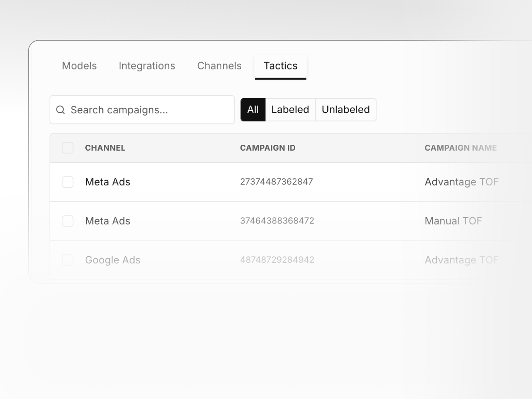532x399 pixels.
Task: Filter by Labeled campaigns
Action: click(x=290, y=110)
